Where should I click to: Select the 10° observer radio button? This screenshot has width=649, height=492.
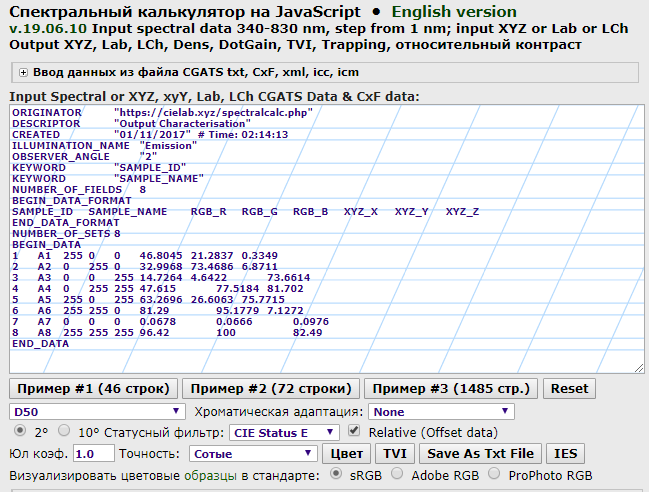[x=64, y=431]
